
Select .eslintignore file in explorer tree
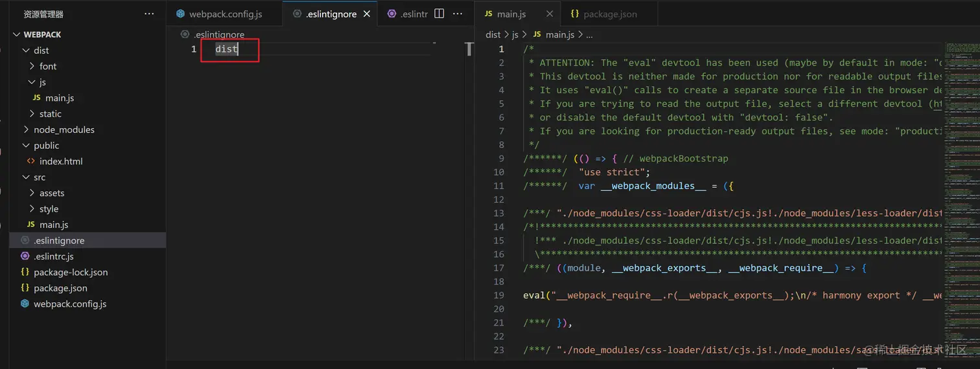pos(87,240)
